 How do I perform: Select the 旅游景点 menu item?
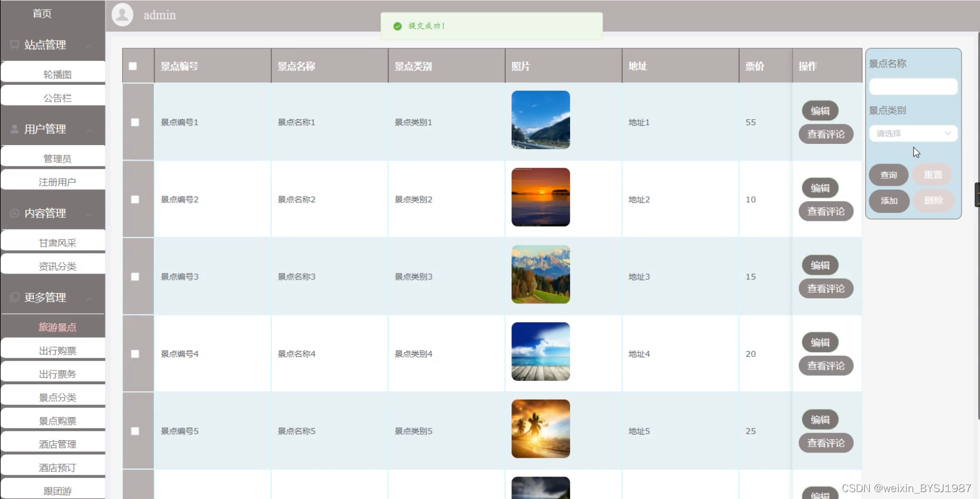pos(53,327)
